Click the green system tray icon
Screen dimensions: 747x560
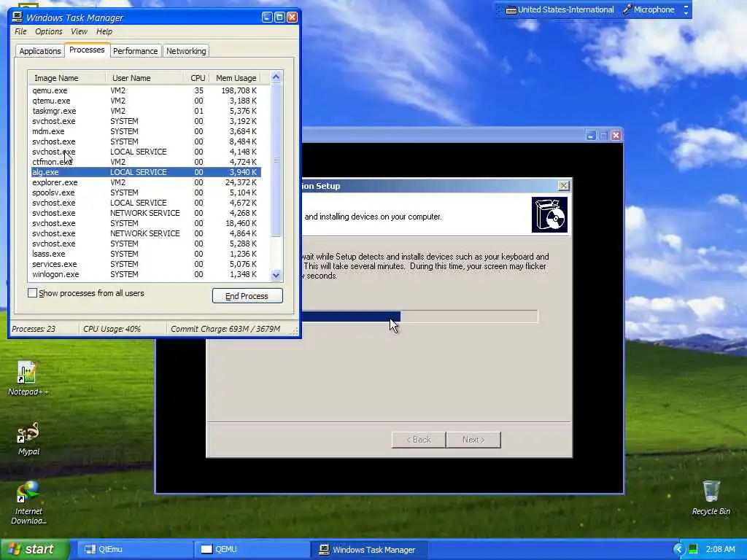coord(693,549)
